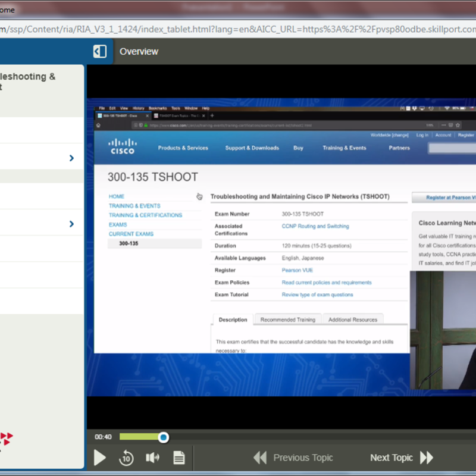476x476 pixels.
Task: Click the skillport URL in address bar
Action: click(x=238, y=29)
